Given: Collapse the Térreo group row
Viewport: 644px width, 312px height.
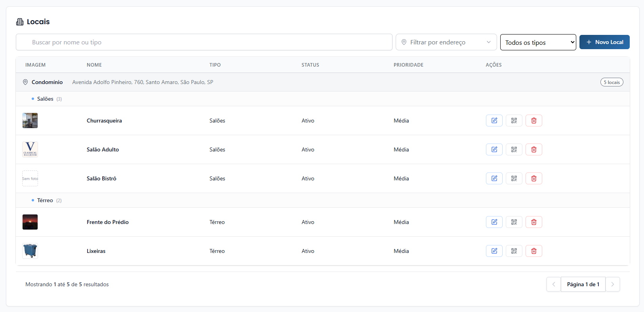Looking at the screenshot, I should point(45,200).
